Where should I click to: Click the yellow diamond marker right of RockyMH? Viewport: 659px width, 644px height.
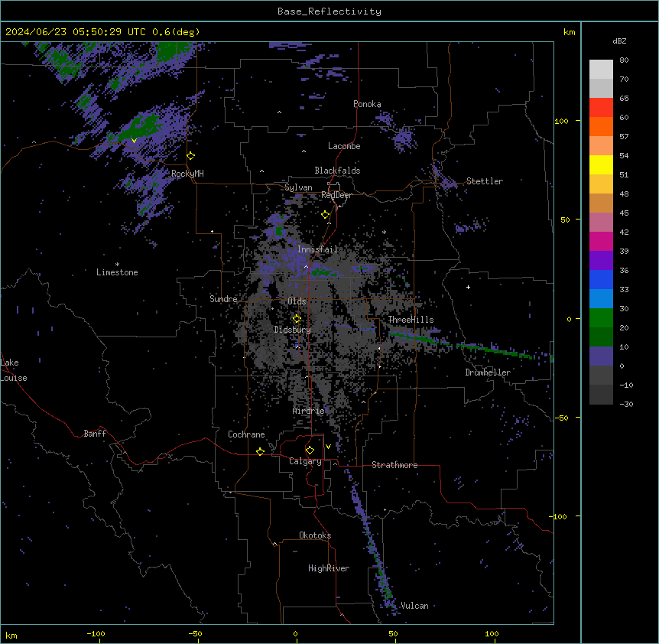point(191,156)
